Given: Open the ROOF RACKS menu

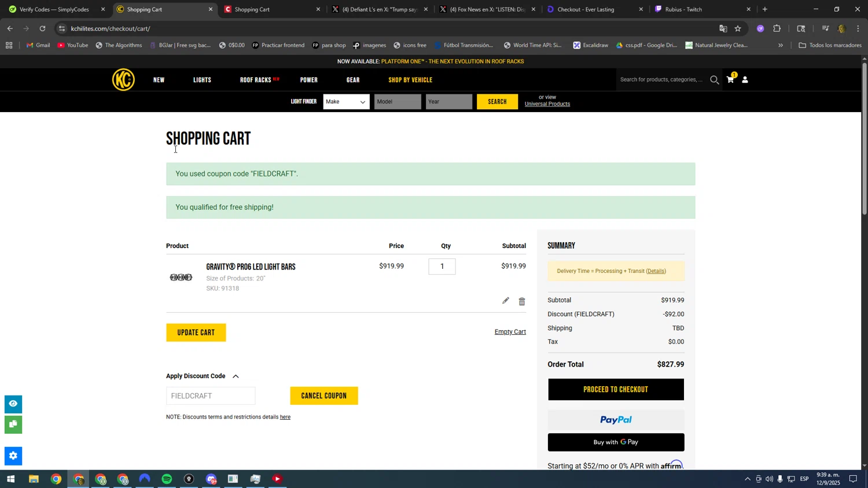Looking at the screenshot, I should click(256, 80).
